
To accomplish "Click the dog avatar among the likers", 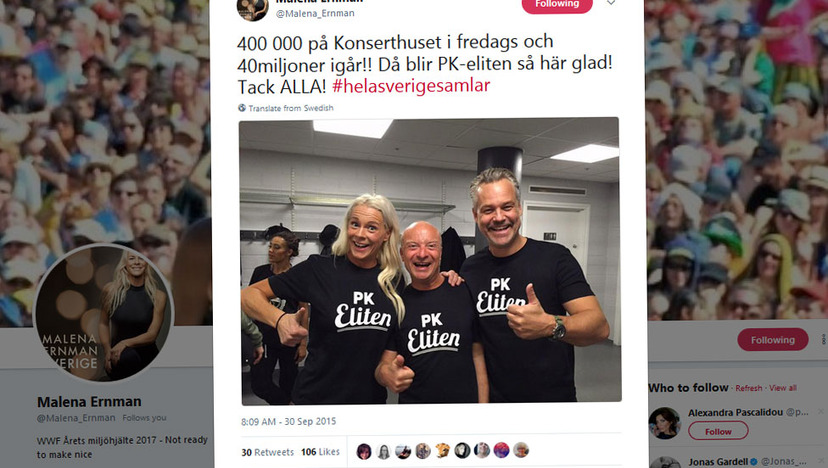I will 443,451.
